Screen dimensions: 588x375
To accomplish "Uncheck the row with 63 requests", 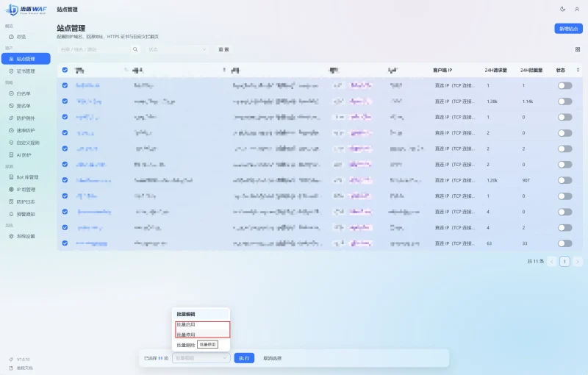I will coord(65,243).
